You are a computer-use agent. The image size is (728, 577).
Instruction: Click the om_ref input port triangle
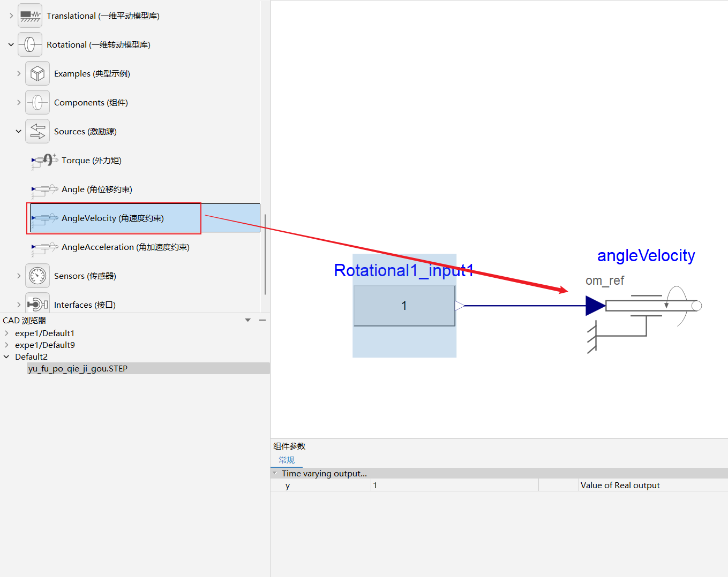click(x=596, y=306)
